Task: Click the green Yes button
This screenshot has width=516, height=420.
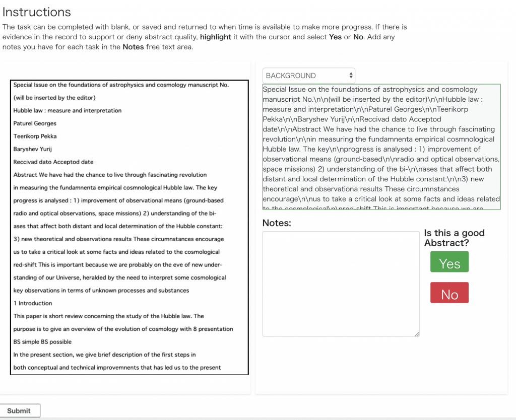Action: [449, 262]
